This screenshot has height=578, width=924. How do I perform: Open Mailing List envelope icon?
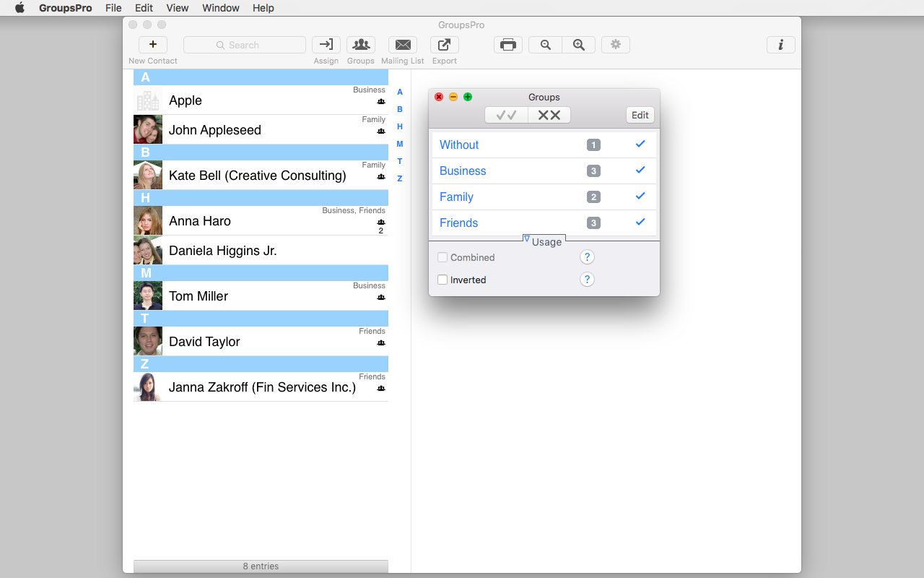click(403, 45)
